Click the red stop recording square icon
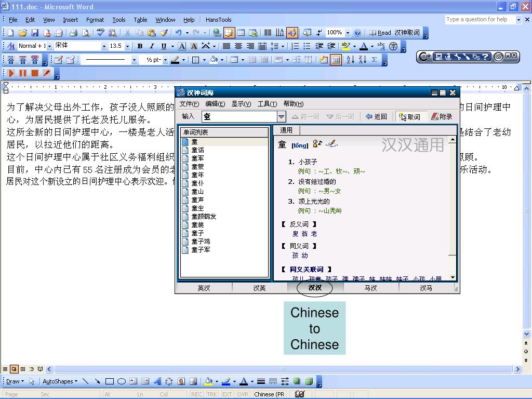The width and height of the screenshot is (532, 399). pyautogui.click(x=35, y=73)
